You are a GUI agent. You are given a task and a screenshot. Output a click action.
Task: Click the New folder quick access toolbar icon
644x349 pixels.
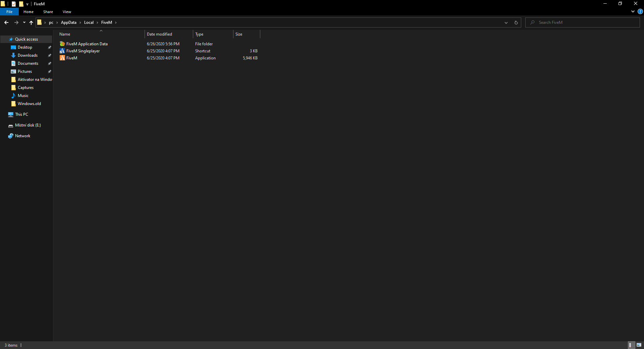coord(21,4)
